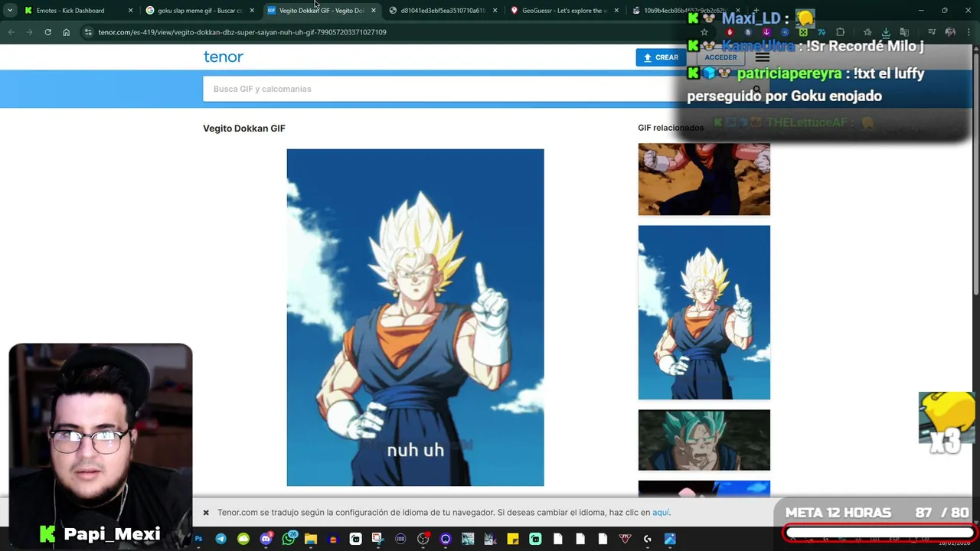Close the Emotes - Kick Dashboard tab
Image resolution: width=980 pixels, height=551 pixels.
point(130,11)
